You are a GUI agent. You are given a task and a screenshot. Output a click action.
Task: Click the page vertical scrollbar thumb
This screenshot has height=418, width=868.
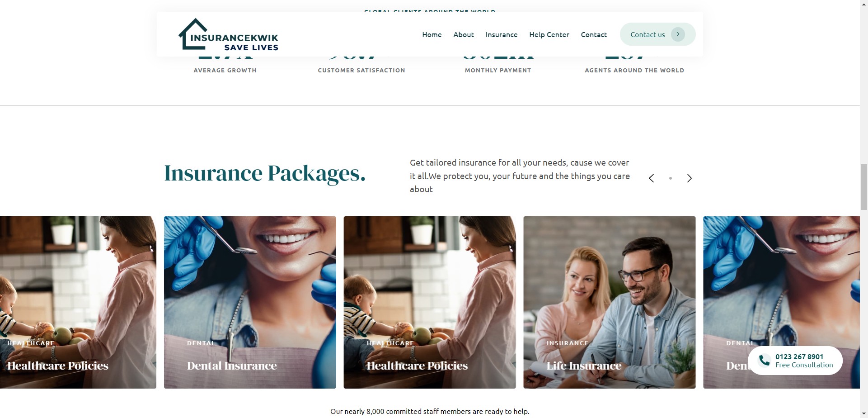(x=863, y=185)
